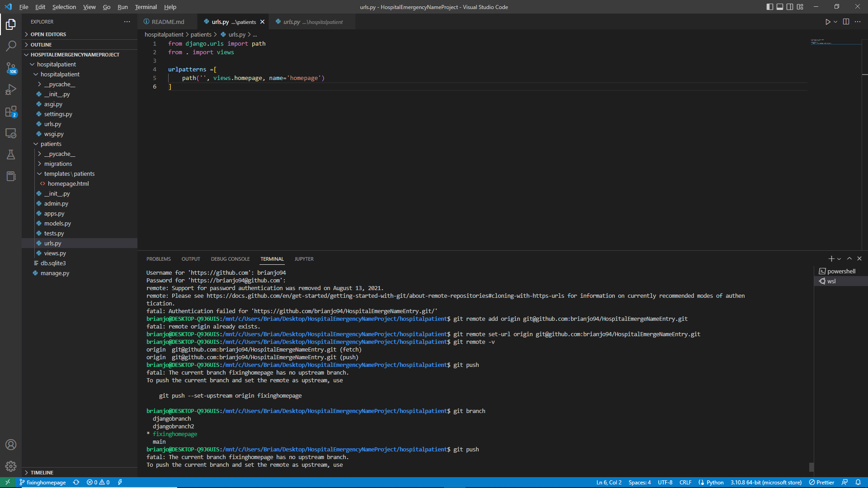Open the Terminal menu
The image size is (868, 488).
tap(146, 7)
